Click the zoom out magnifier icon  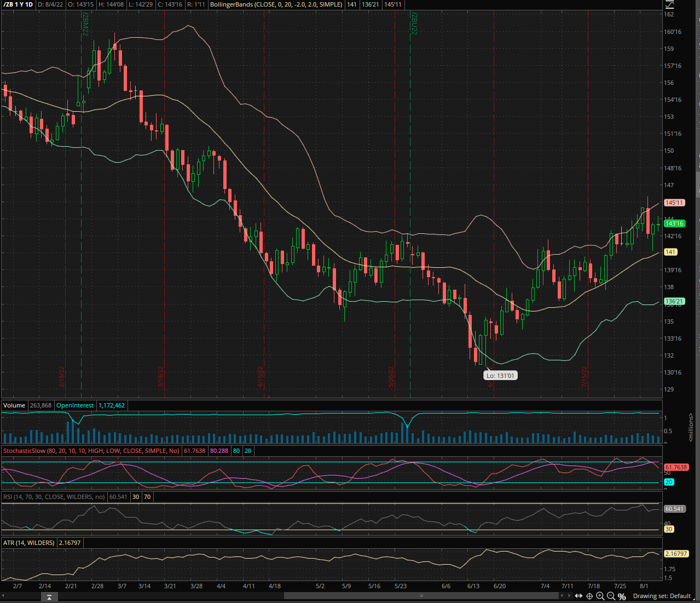(611, 596)
